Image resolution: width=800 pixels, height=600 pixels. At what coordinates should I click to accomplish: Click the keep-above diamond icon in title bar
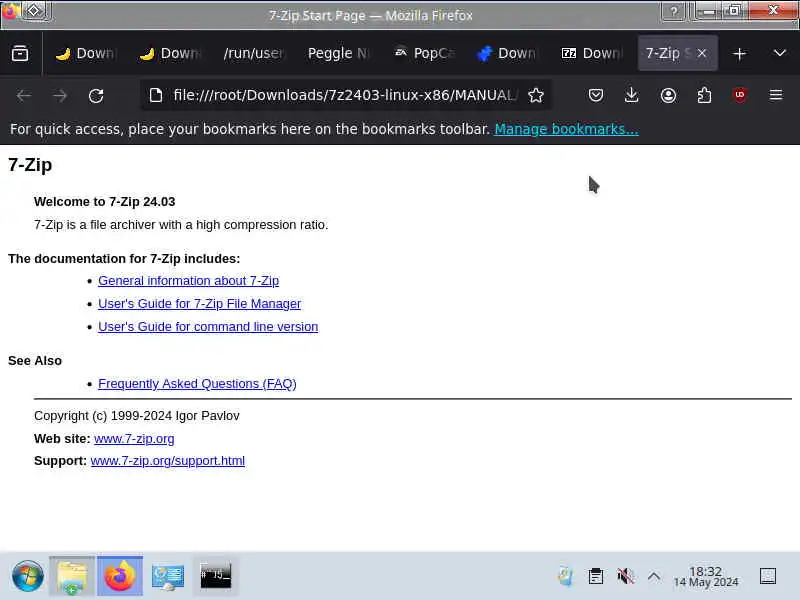[x=34, y=11]
